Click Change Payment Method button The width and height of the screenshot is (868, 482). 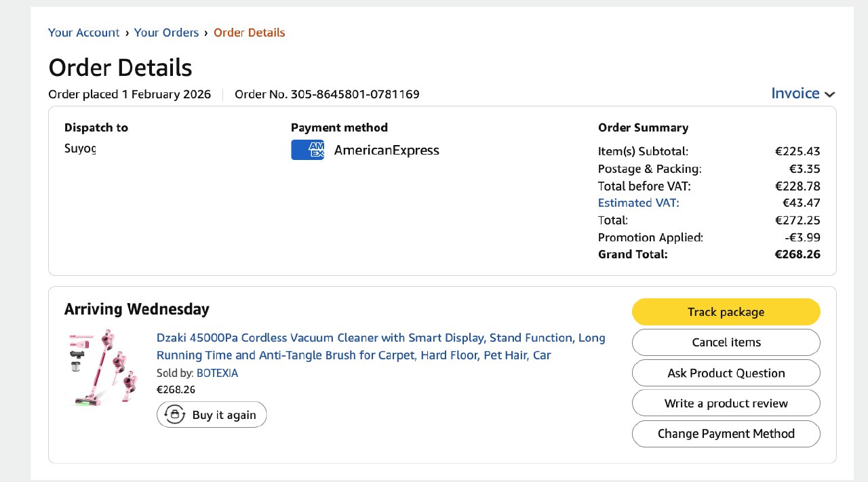coord(726,434)
